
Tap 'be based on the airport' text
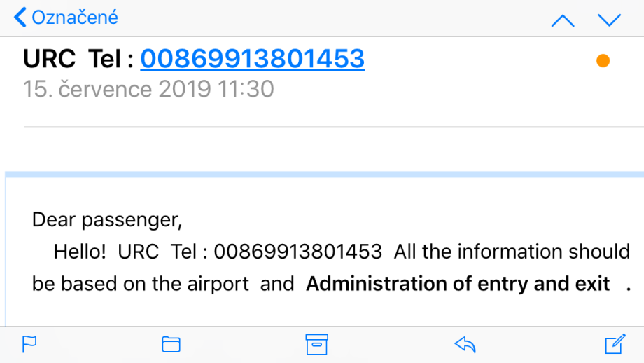[141, 284]
